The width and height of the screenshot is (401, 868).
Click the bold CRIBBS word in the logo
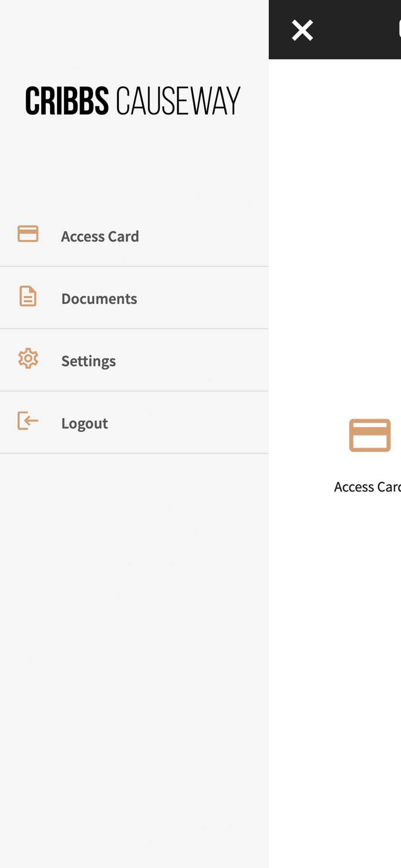pos(67,101)
